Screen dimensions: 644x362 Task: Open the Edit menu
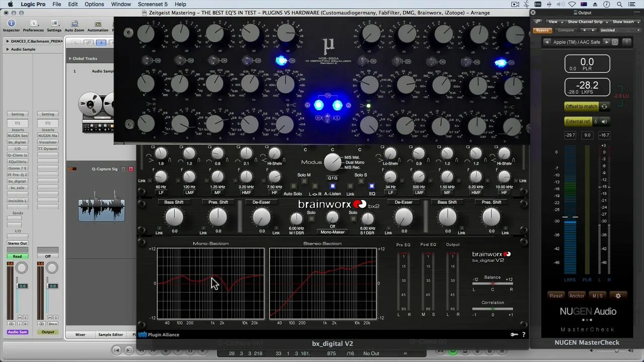coord(73,4)
